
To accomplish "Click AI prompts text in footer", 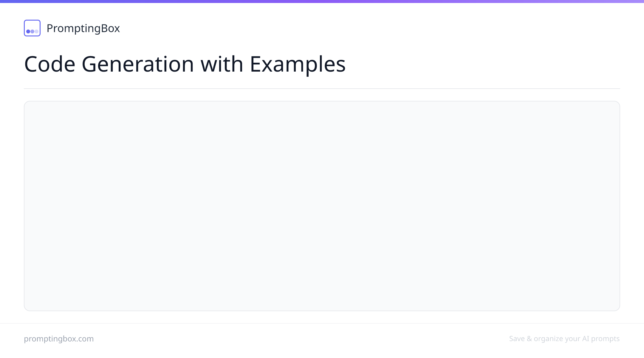I will click(x=601, y=339).
